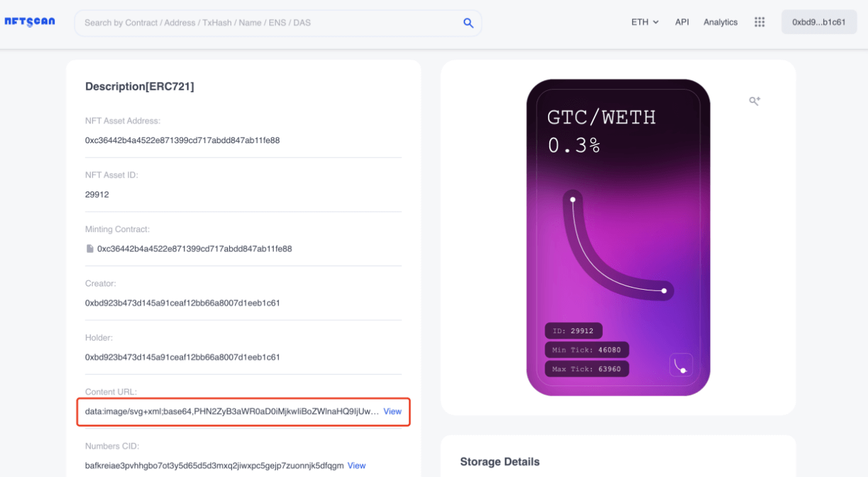The image size is (868, 477).
Task: Open the Holder address link
Action: [x=182, y=357]
